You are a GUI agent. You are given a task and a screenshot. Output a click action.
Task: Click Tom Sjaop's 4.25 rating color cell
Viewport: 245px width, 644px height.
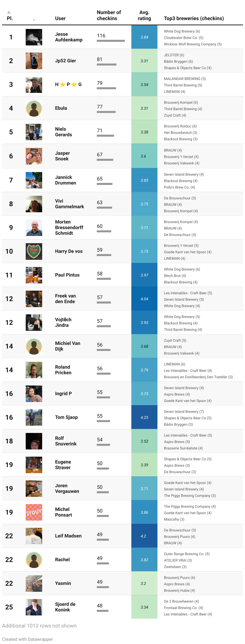(x=144, y=417)
